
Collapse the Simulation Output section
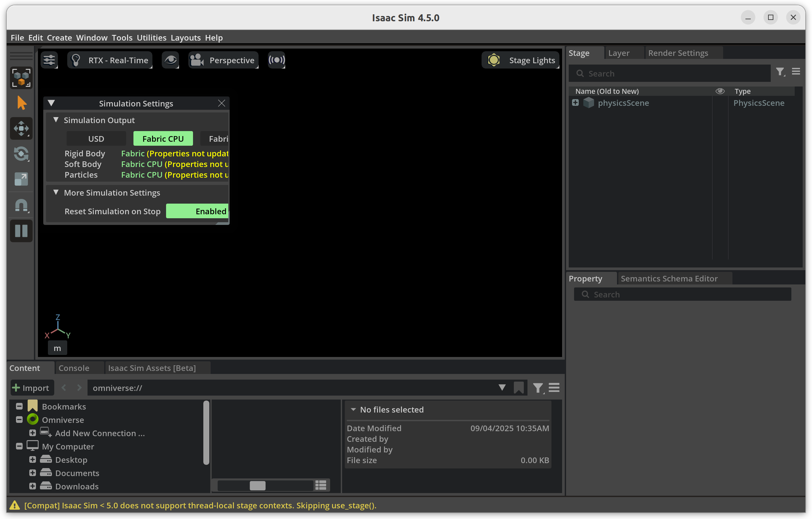tap(56, 120)
